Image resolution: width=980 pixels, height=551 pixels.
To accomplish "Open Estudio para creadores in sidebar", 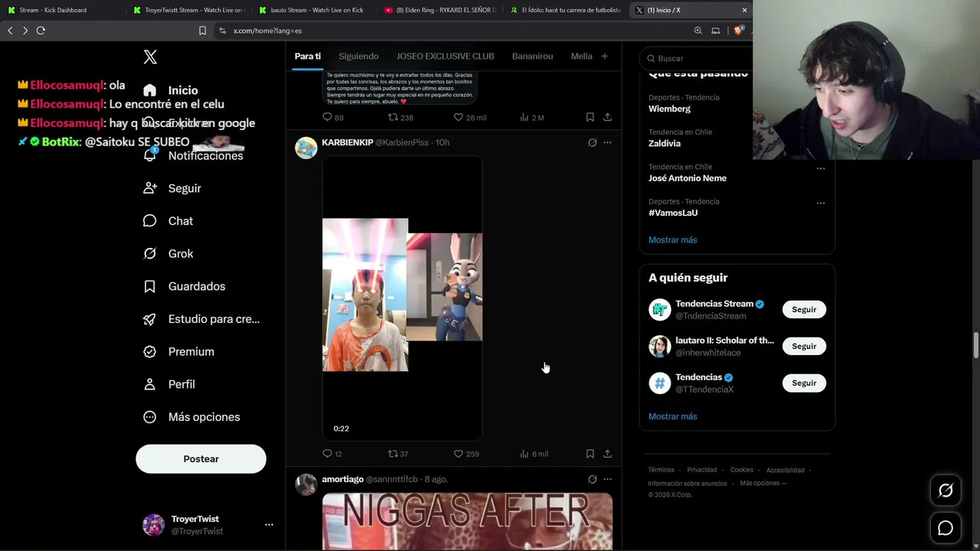I will coord(201,319).
